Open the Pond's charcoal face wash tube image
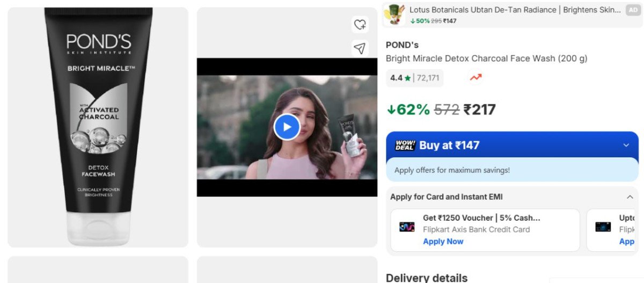This screenshot has width=644, height=283. (x=98, y=127)
